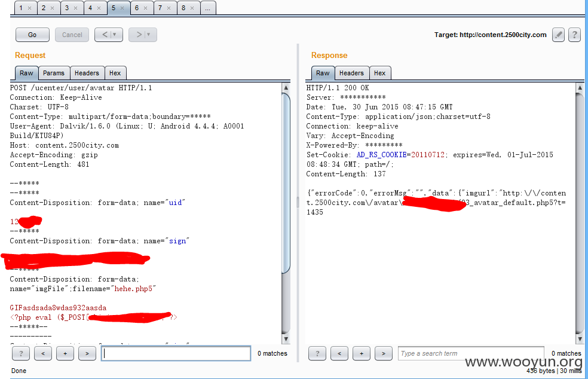Find previous match in request search
This screenshot has height=379, width=588.
click(43, 353)
